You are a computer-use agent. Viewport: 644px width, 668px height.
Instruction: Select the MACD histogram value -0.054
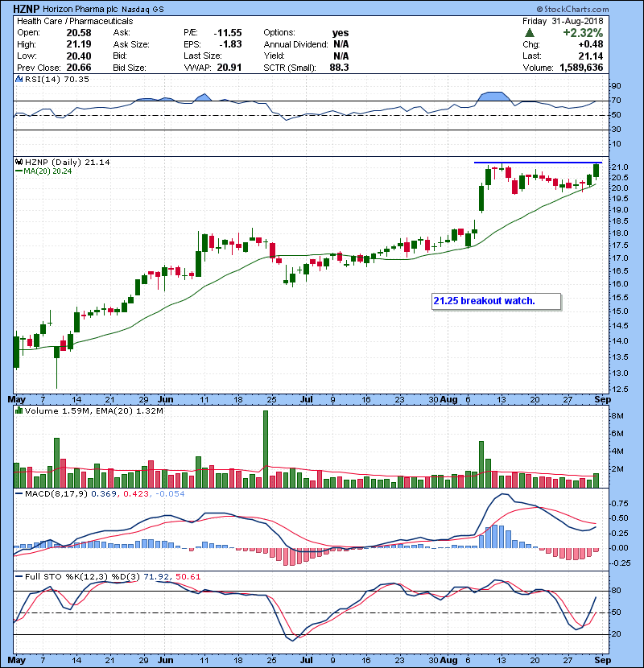170,494
